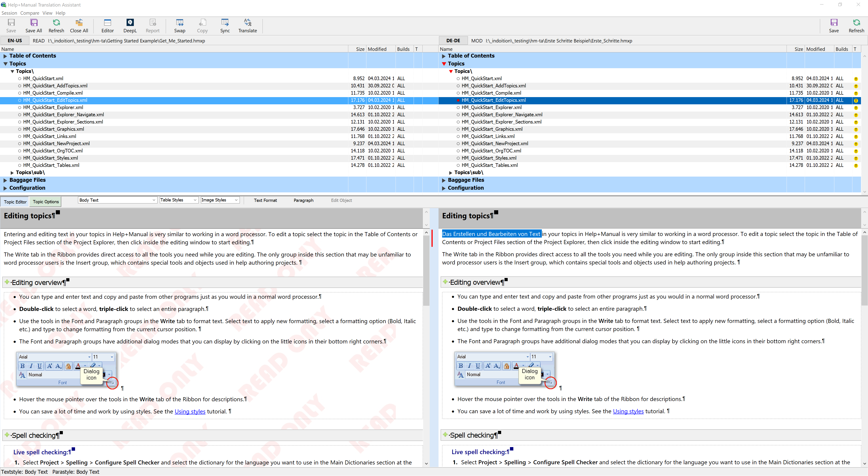
Task: Click yellow T marker of HM_QuickStart_Tables.xml
Action: click(x=856, y=166)
